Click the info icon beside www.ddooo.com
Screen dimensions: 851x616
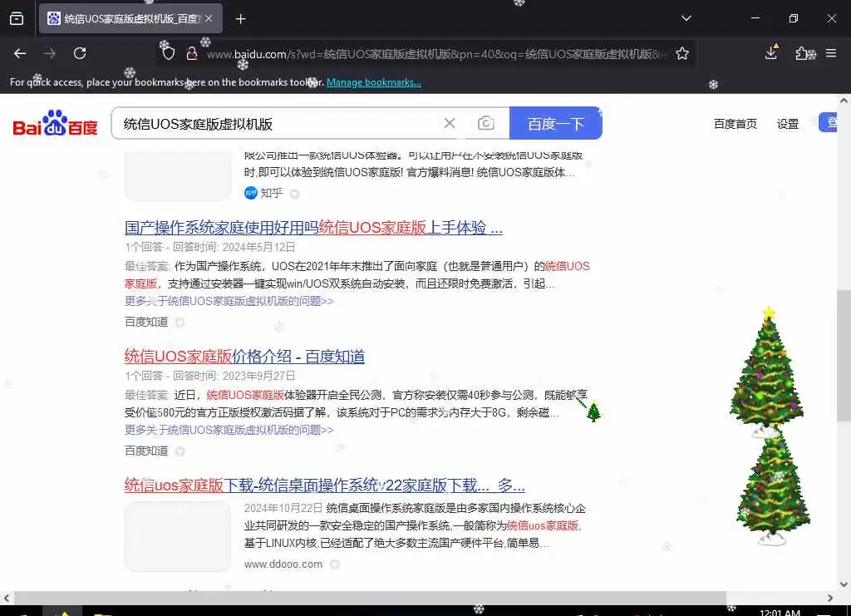pyautogui.click(x=335, y=564)
